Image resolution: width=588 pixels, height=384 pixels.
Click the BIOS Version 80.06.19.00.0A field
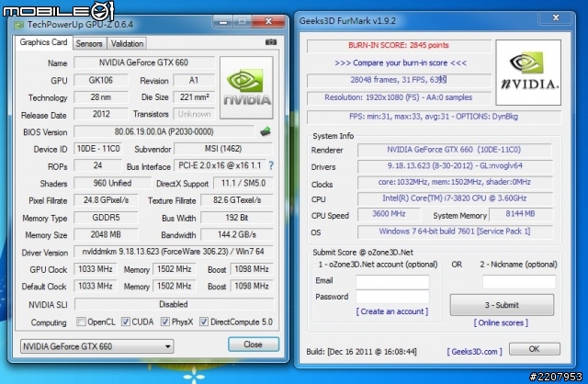[164, 131]
